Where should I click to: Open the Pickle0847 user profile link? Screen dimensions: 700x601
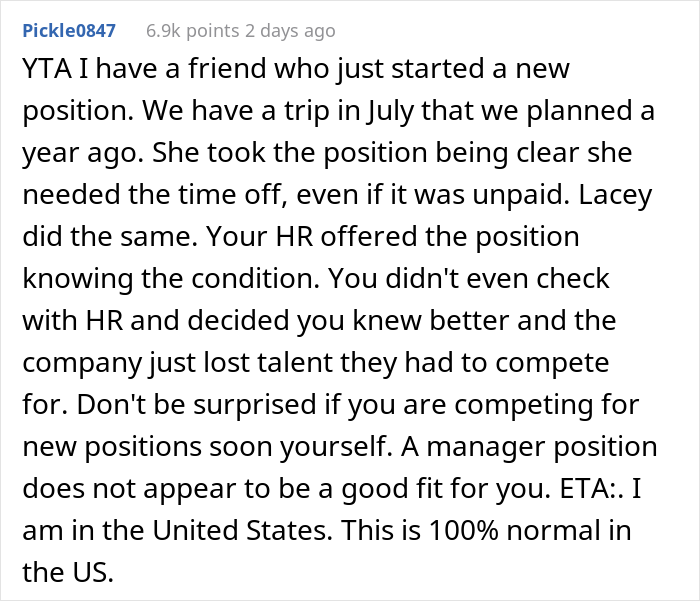69,31
